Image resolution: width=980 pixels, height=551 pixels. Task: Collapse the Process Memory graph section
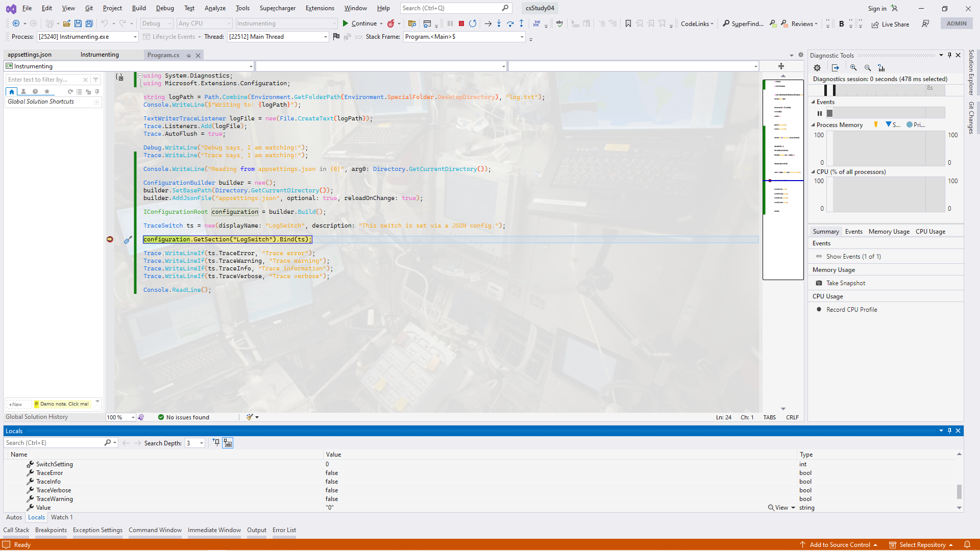pyautogui.click(x=813, y=125)
